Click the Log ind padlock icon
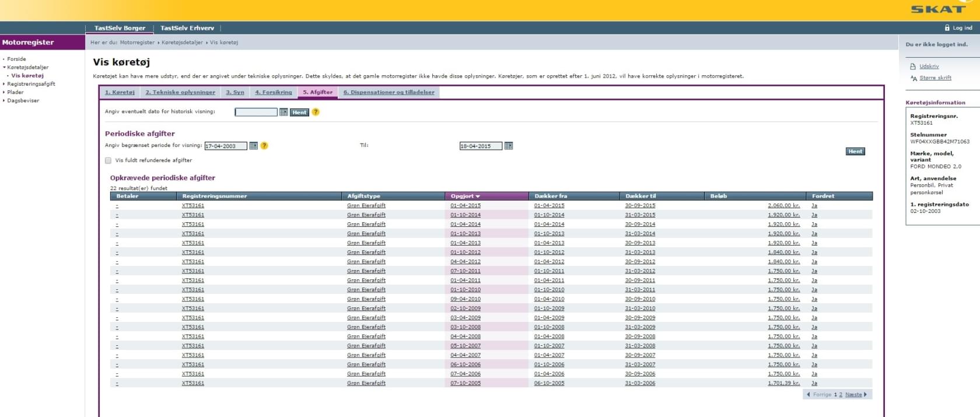The height and width of the screenshot is (417, 980). pyautogui.click(x=947, y=28)
